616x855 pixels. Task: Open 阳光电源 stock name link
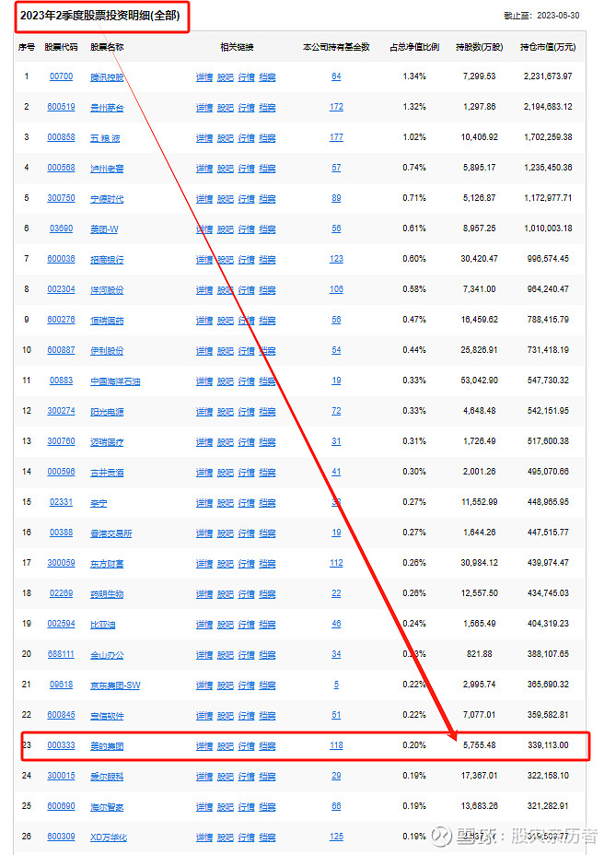(107, 412)
